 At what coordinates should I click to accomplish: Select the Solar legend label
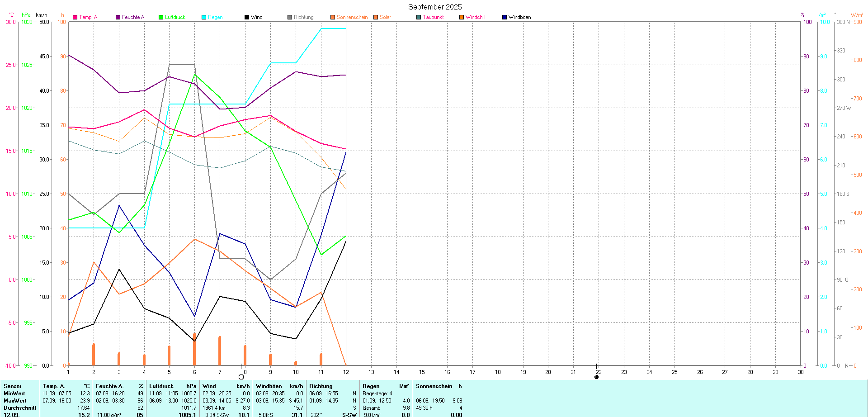[x=385, y=17]
